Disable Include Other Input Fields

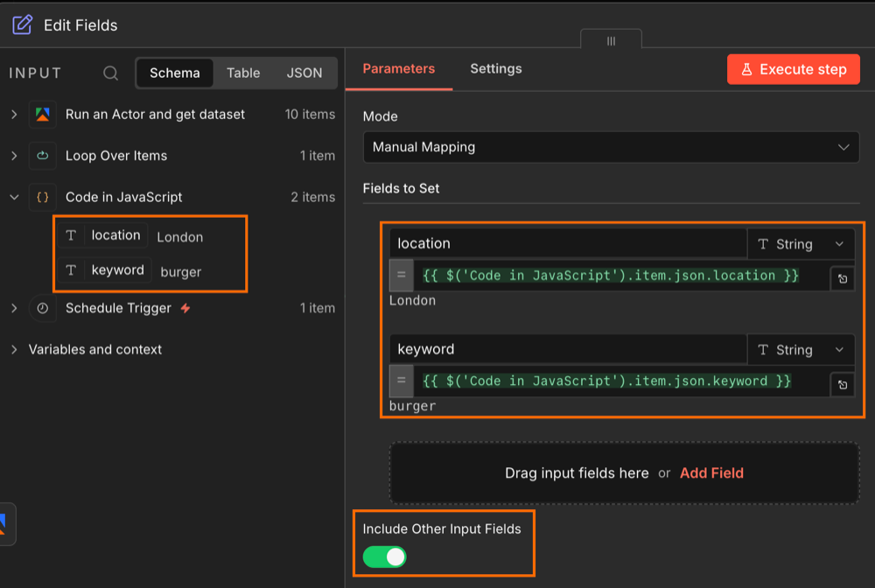(x=384, y=556)
